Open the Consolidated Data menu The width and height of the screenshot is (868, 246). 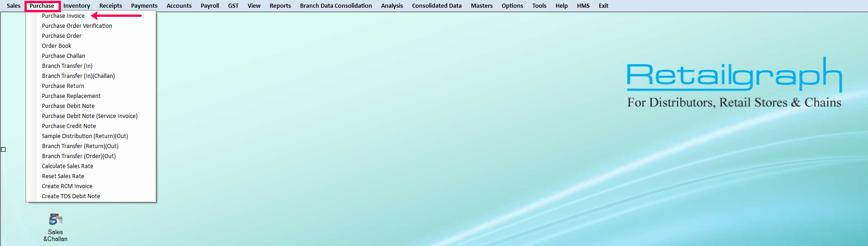click(437, 6)
